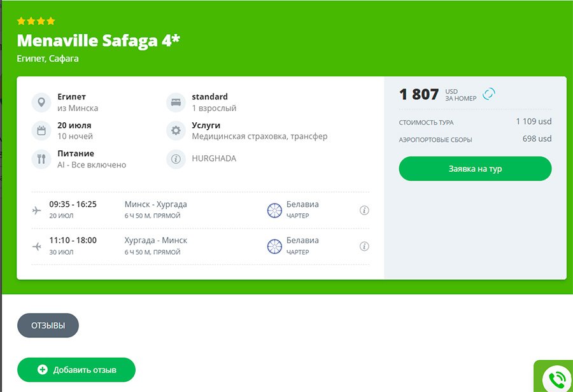Click the Menaville Safaga 4* hotel title
573x392 pixels.
[x=99, y=41]
